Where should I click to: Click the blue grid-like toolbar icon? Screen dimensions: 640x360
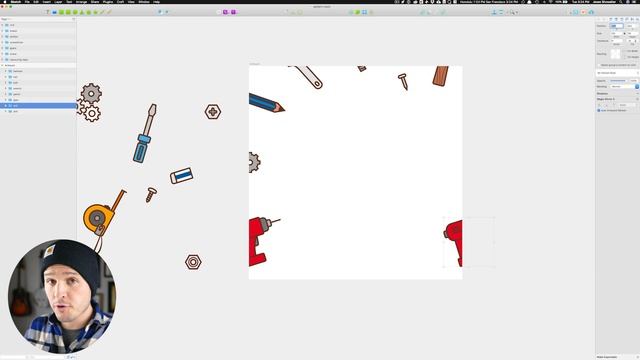364,12
